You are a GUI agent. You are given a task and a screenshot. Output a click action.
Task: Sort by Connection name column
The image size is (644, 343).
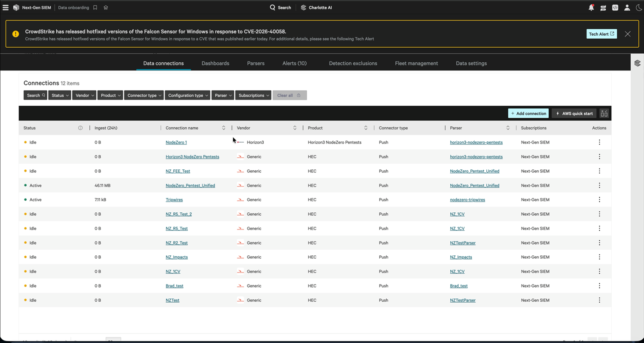click(x=223, y=128)
